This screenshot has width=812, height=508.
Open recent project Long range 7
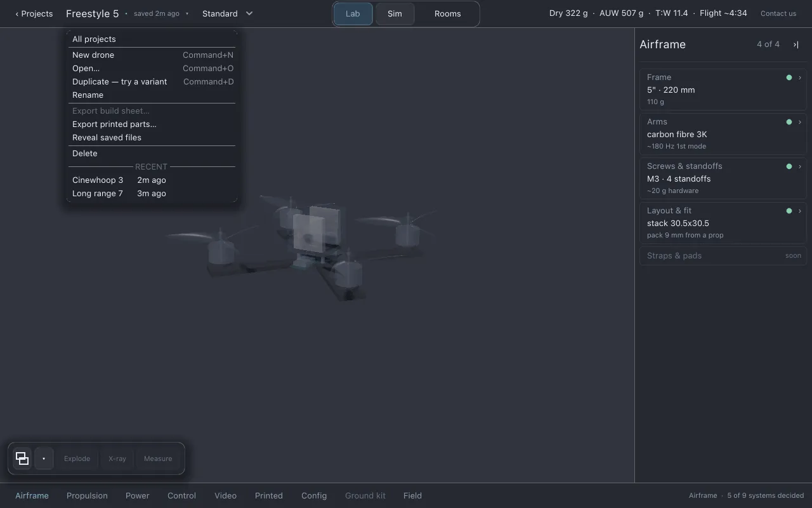(x=152, y=194)
